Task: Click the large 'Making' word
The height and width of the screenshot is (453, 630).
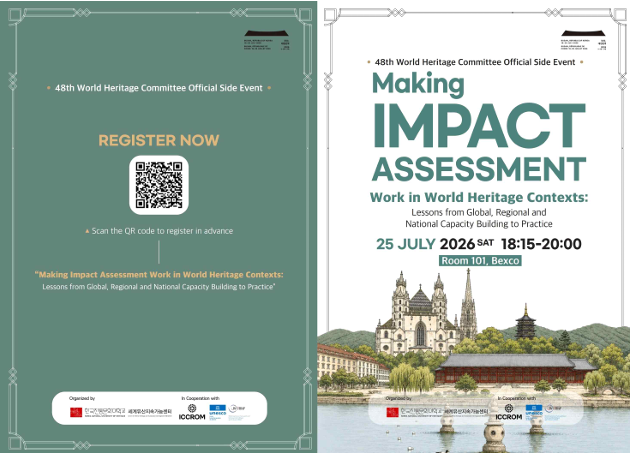Action: coord(418,84)
